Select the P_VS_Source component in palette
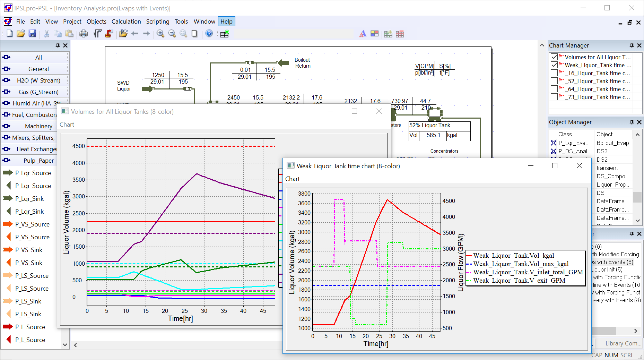Screen dimensions: 644x360 pos(32,224)
